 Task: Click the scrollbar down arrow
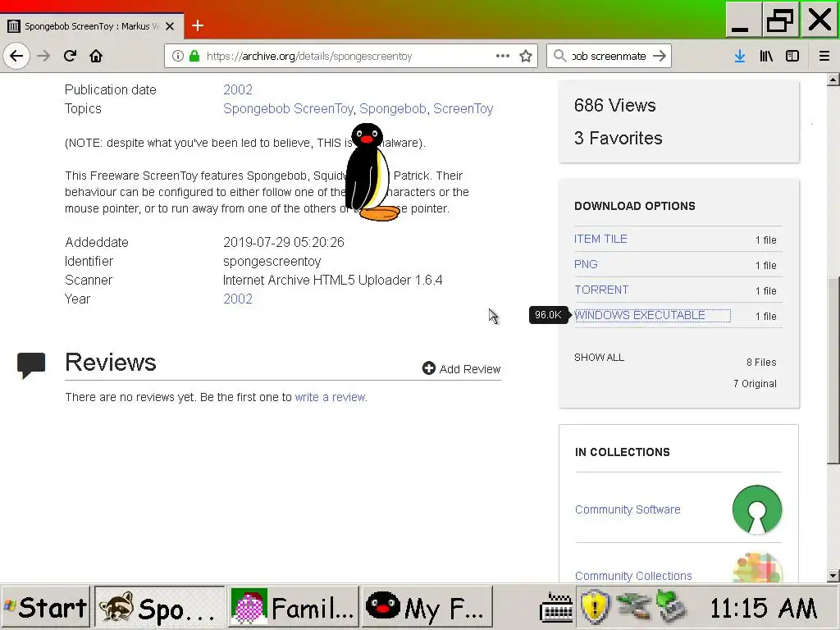[833, 576]
